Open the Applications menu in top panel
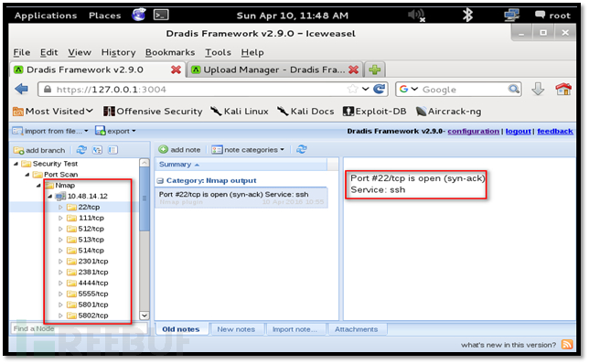The image size is (589, 364). (46, 16)
